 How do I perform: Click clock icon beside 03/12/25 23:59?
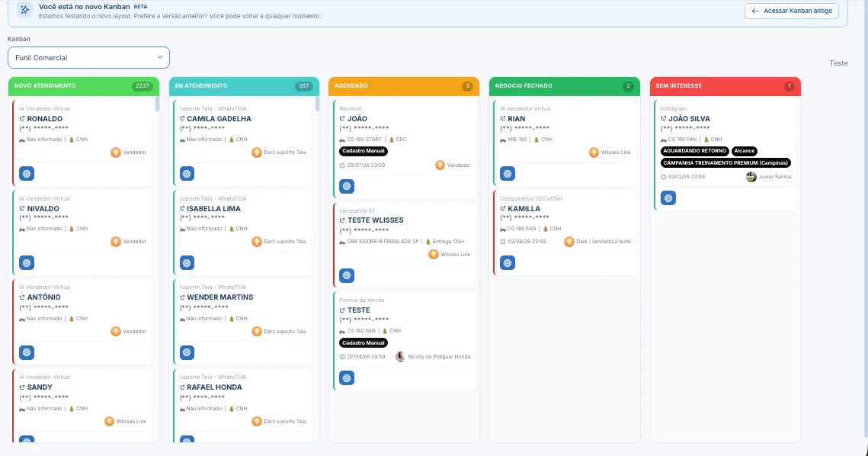coord(664,177)
